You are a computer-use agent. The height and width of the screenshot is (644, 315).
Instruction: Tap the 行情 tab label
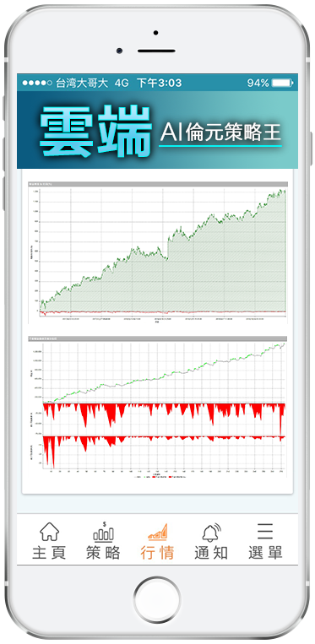click(x=157, y=553)
